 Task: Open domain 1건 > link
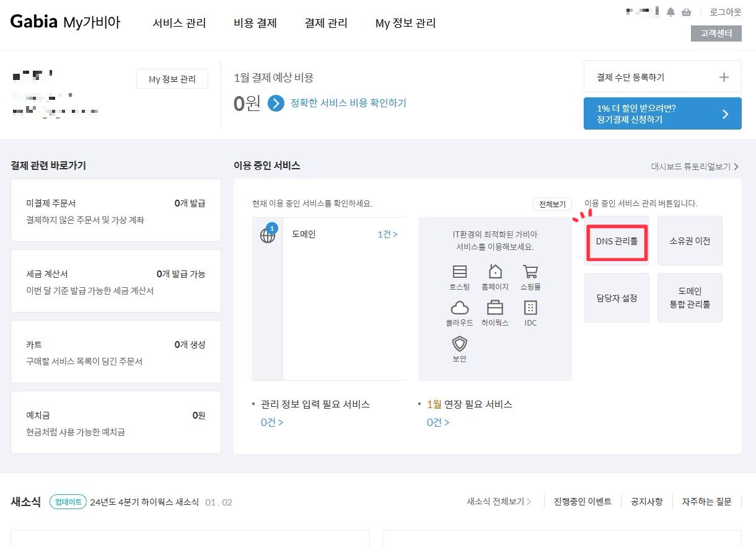tap(387, 234)
